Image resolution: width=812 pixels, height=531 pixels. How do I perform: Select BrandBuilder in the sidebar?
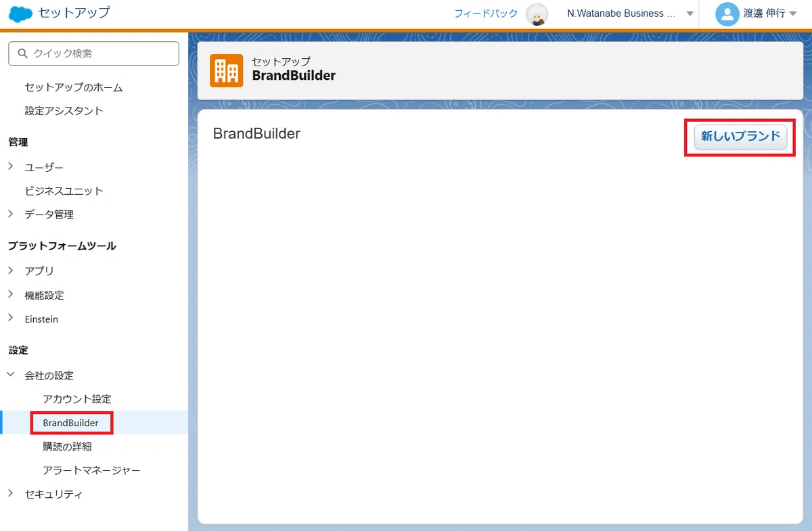pos(70,423)
